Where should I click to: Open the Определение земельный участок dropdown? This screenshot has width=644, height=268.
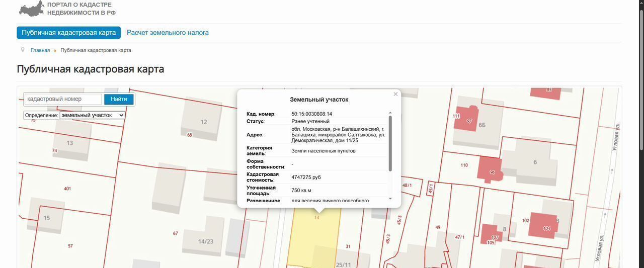(x=92, y=115)
